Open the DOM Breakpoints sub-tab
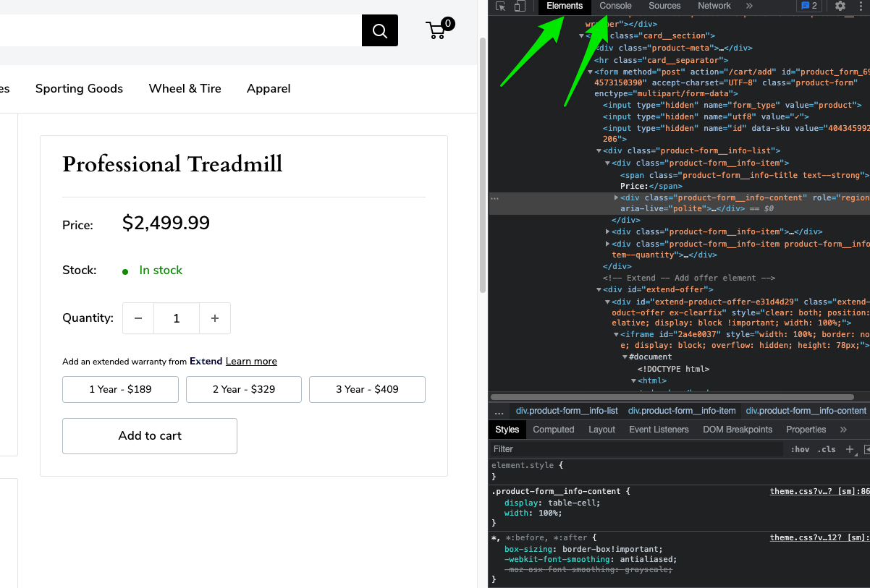The height and width of the screenshot is (588, 870). [738, 430]
